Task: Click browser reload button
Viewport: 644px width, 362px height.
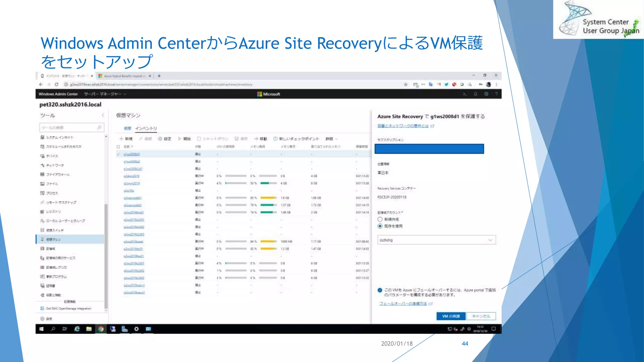Action: coord(57,84)
